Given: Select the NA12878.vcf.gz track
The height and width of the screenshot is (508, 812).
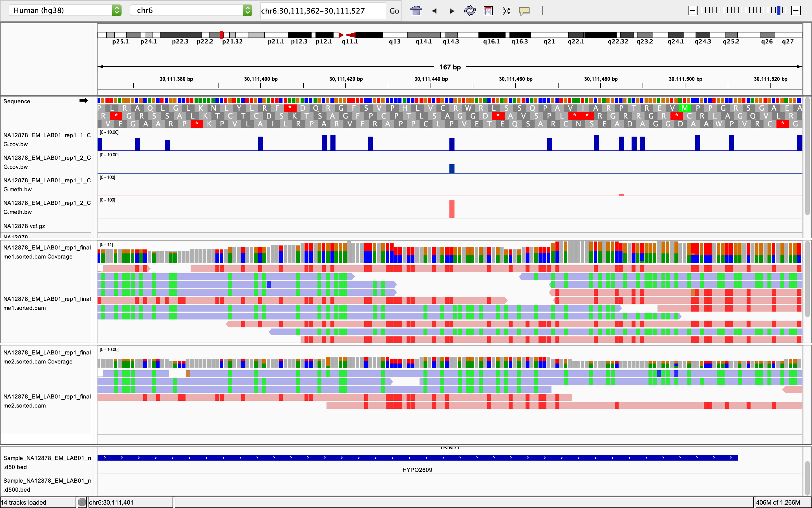Looking at the screenshot, I should point(24,226).
